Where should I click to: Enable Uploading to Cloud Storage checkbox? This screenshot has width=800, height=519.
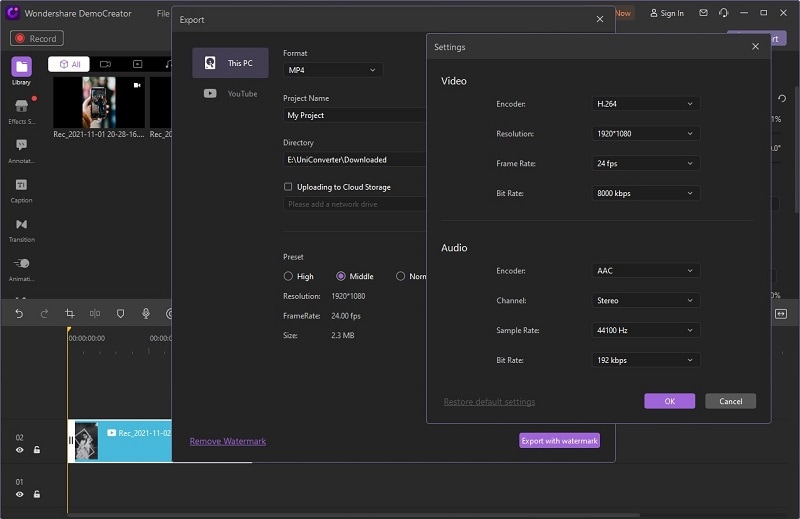288,187
